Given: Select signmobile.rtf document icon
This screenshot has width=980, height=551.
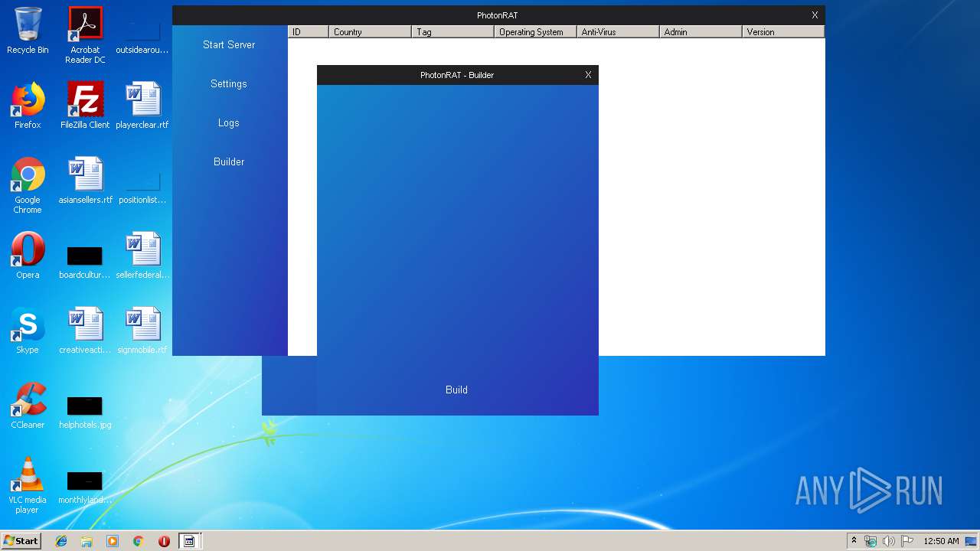Looking at the screenshot, I should click(x=142, y=331).
